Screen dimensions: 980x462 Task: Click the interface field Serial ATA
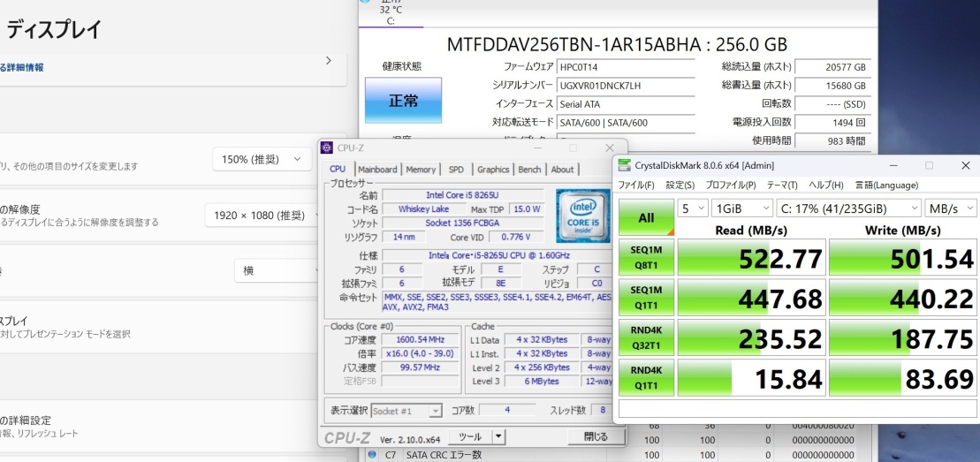pyautogui.click(x=626, y=104)
